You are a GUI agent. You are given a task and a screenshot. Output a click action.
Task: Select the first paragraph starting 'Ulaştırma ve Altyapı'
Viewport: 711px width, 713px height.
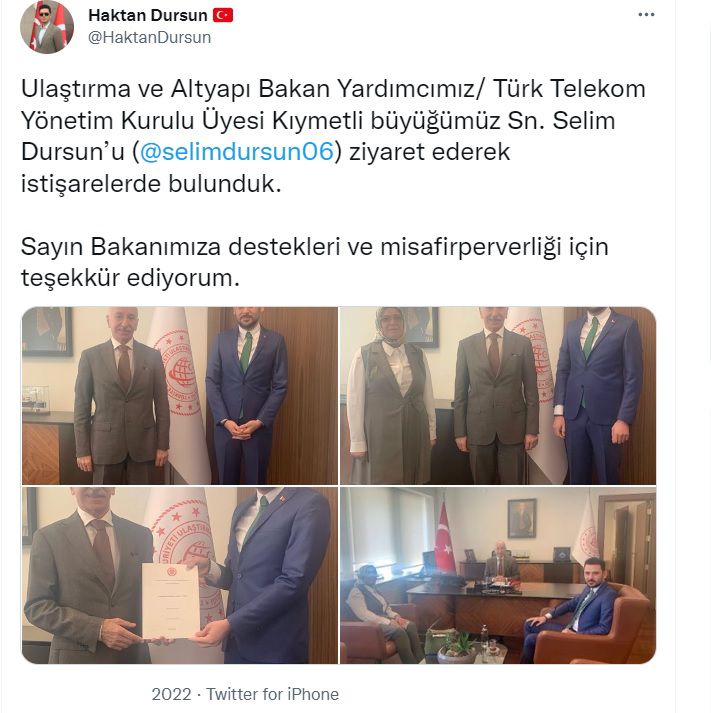pyautogui.click(x=333, y=136)
